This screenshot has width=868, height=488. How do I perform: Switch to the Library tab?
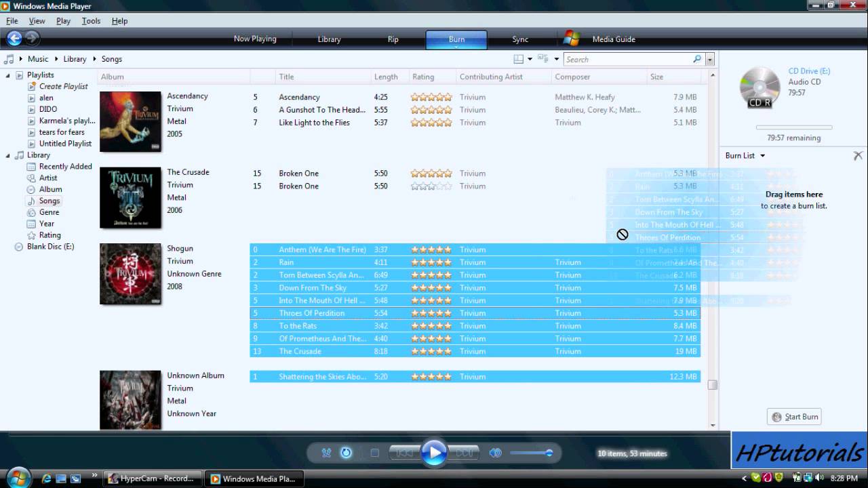[329, 39]
